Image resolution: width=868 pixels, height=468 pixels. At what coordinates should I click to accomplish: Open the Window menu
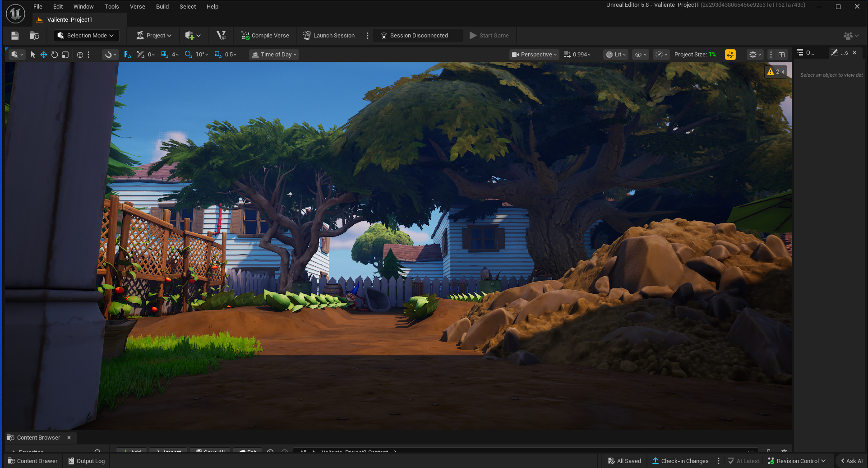coord(83,7)
